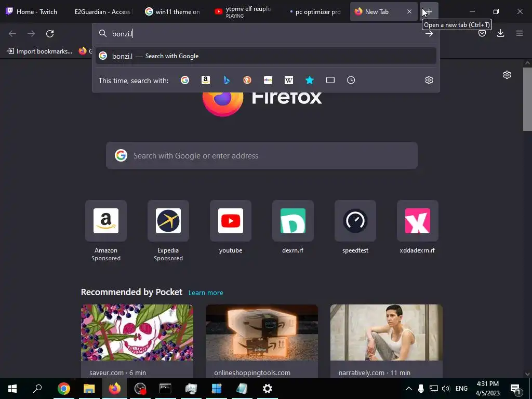Open Google Chrome from taskbar
The width and height of the screenshot is (532, 399).
(x=63, y=389)
